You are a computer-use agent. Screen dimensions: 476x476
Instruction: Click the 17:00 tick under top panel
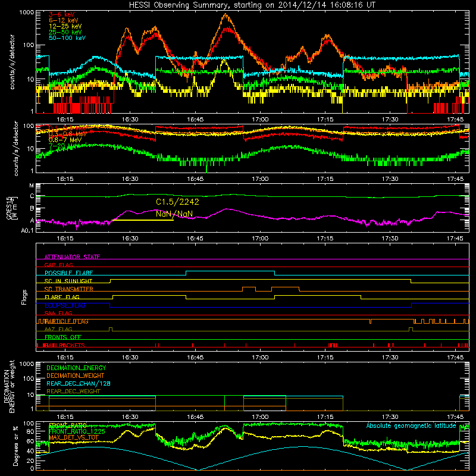(260, 120)
